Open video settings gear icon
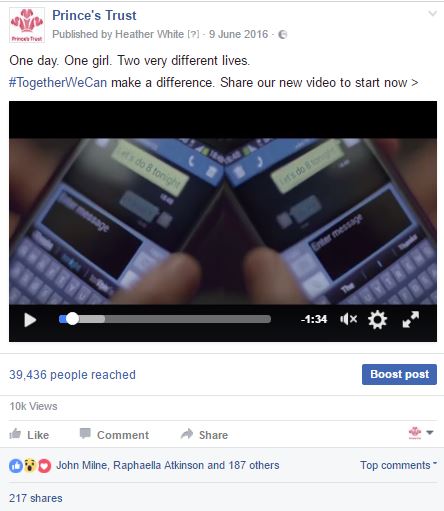Image resolution: width=444 pixels, height=511 pixels. 377,320
